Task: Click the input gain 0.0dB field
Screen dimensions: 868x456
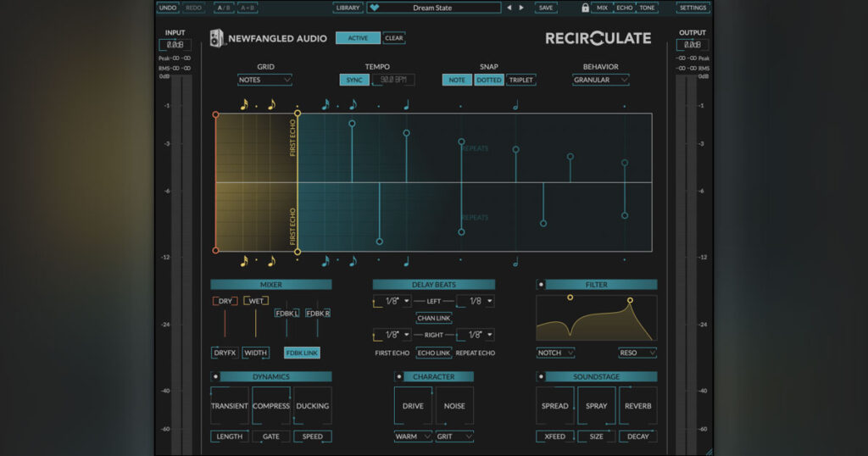Action: pos(175,45)
